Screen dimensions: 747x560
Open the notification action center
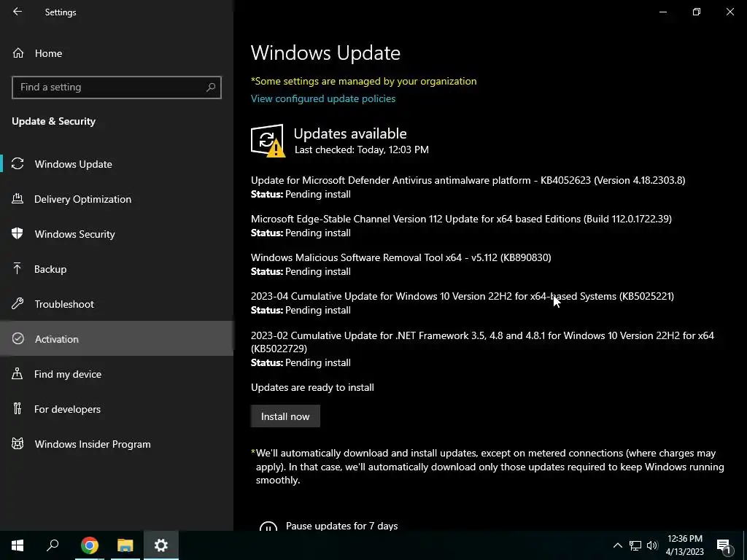coord(724,546)
